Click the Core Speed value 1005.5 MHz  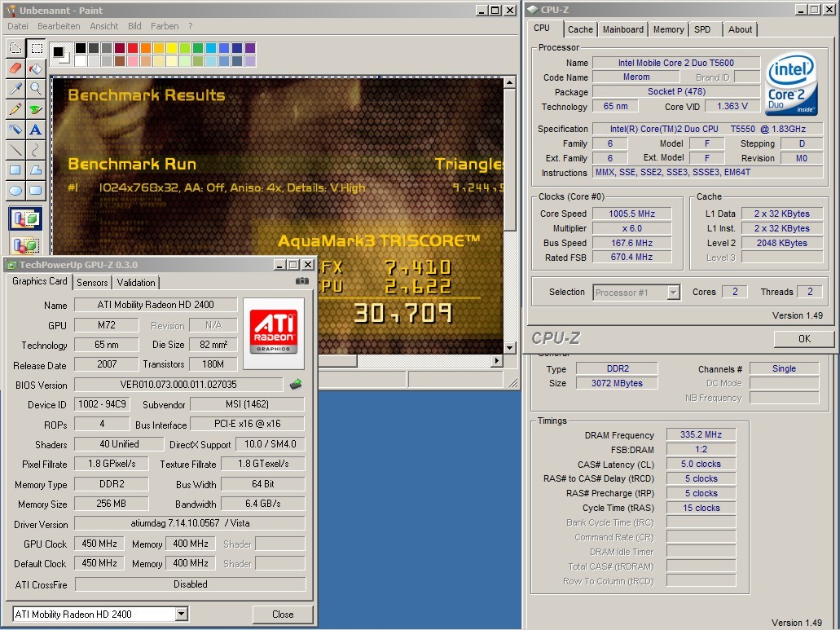[x=631, y=214]
